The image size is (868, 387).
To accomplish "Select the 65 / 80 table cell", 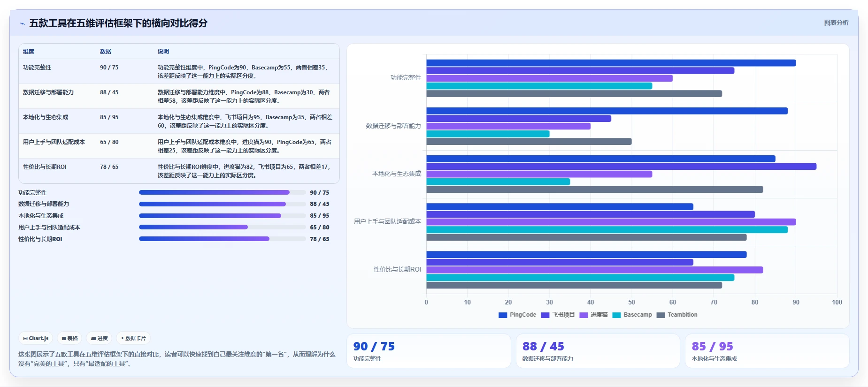I will click(109, 142).
